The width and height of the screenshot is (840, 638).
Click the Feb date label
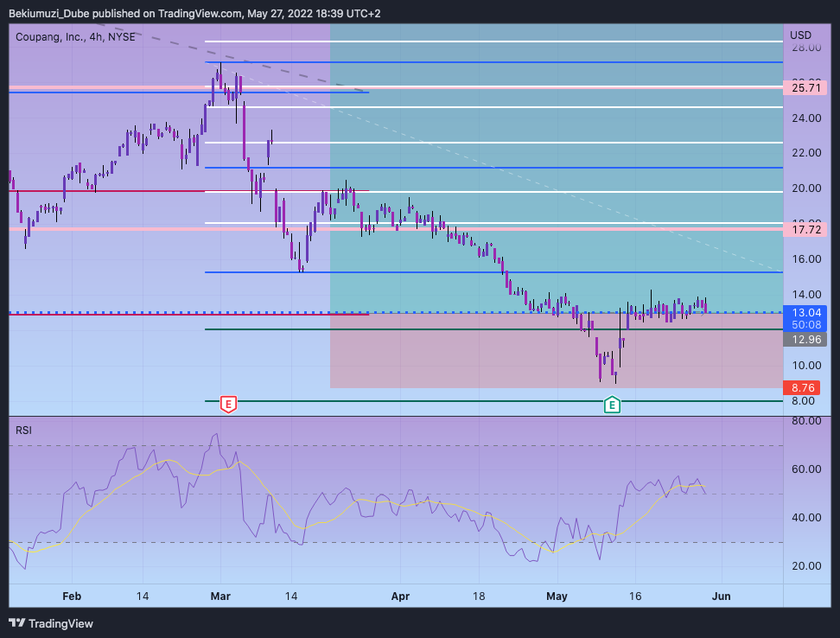click(72, 597)
